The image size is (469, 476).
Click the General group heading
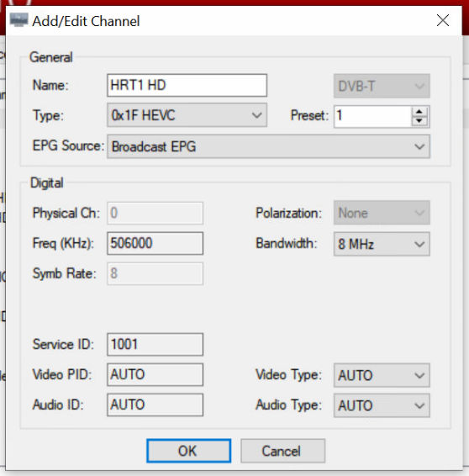click(51, 57)
